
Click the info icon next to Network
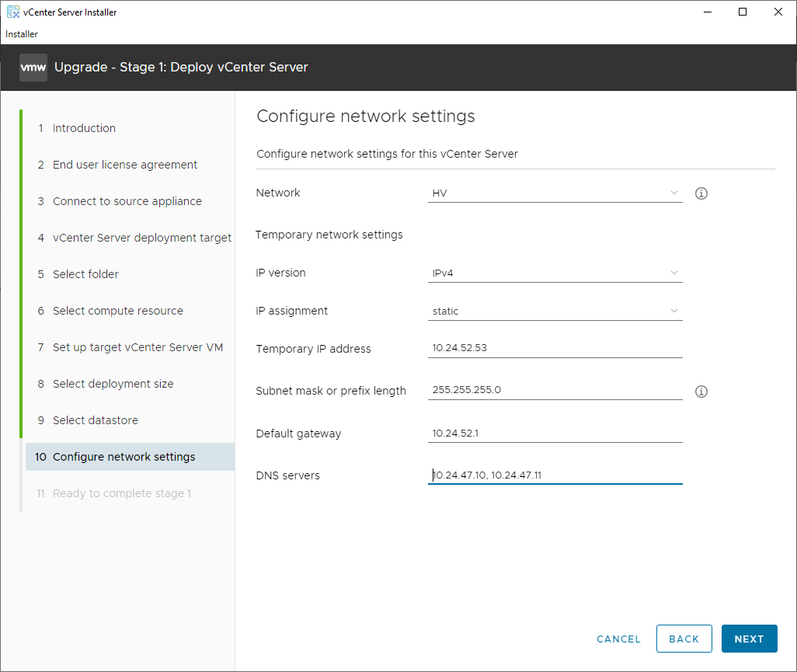(x=701, y=193)
